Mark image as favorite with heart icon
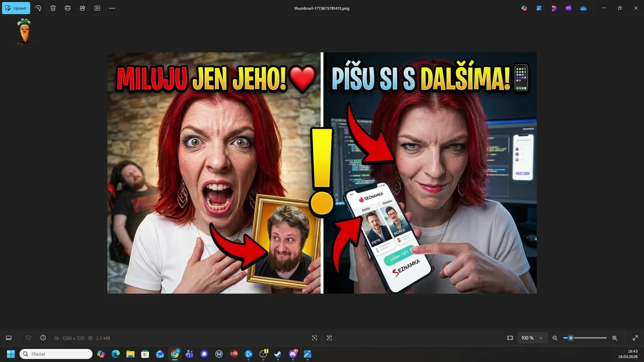 (28, 338)
